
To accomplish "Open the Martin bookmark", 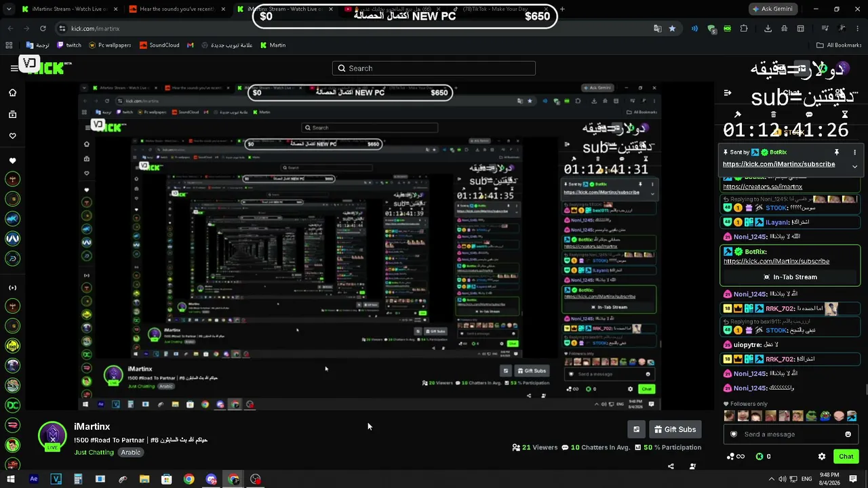I will click(x=273, y=45).
